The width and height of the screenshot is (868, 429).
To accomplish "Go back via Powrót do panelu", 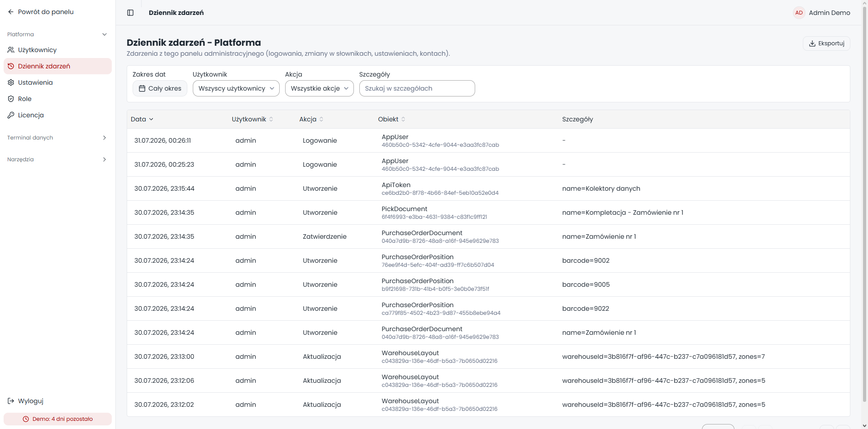I will [41, 12].
